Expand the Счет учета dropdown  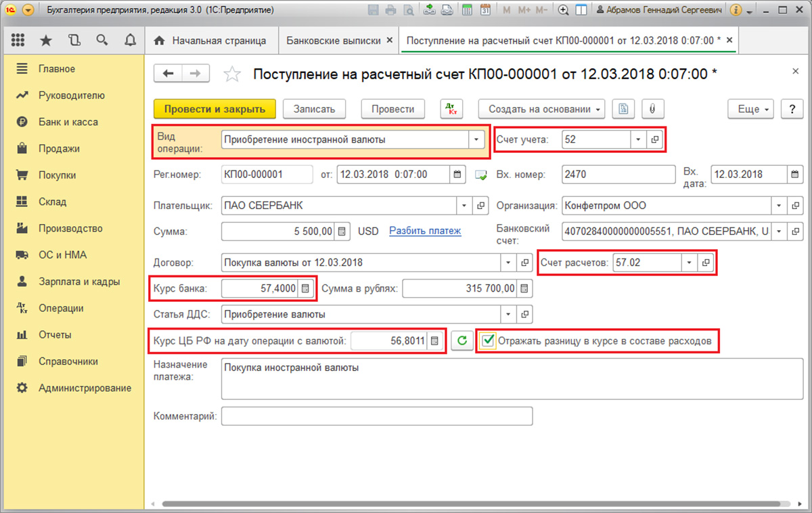coord(639,140)
